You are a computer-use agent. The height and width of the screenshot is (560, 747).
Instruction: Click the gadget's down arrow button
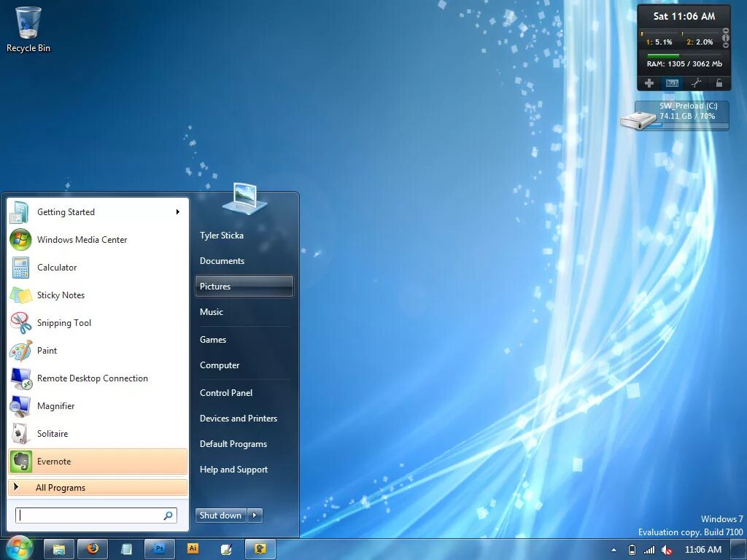coord(726,45)
